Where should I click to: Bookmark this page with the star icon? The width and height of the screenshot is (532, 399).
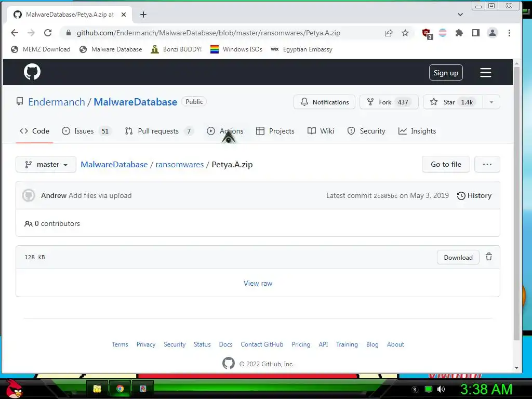coord(405,33)
